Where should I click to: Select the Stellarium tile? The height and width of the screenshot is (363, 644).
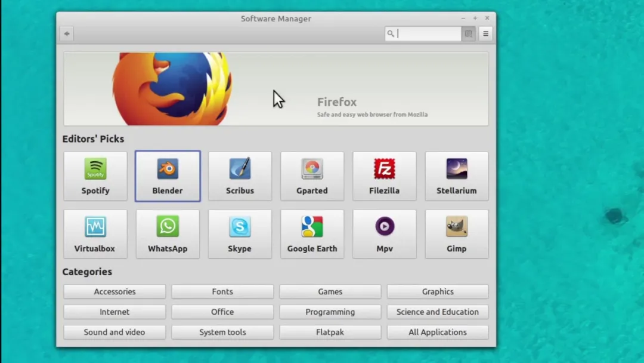[457, 176]
